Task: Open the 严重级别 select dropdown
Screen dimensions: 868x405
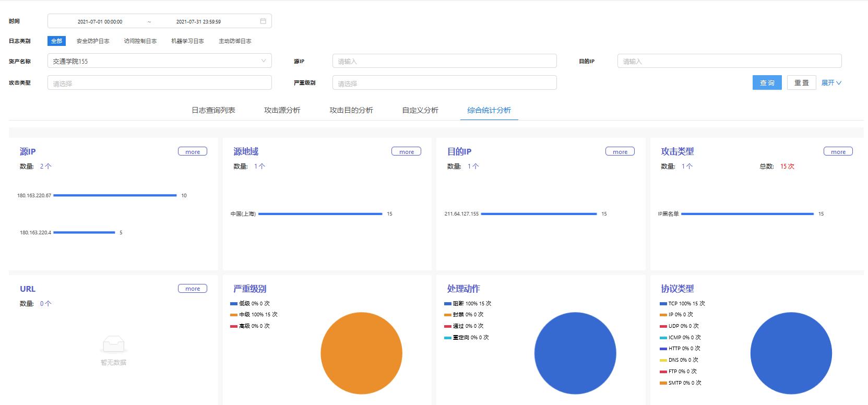Action: [x=445, y=82]
